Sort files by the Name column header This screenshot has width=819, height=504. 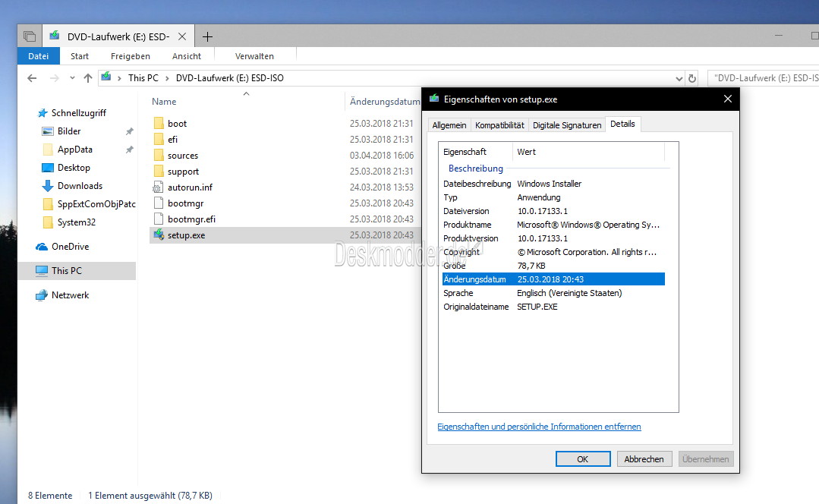click(x=164, y=101)
